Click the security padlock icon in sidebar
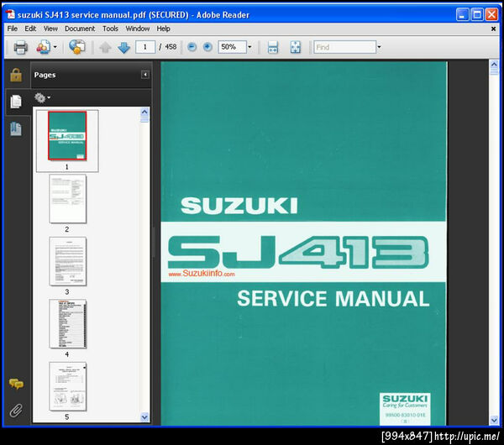This screenshot has width=504, height=445. [16, 76]
